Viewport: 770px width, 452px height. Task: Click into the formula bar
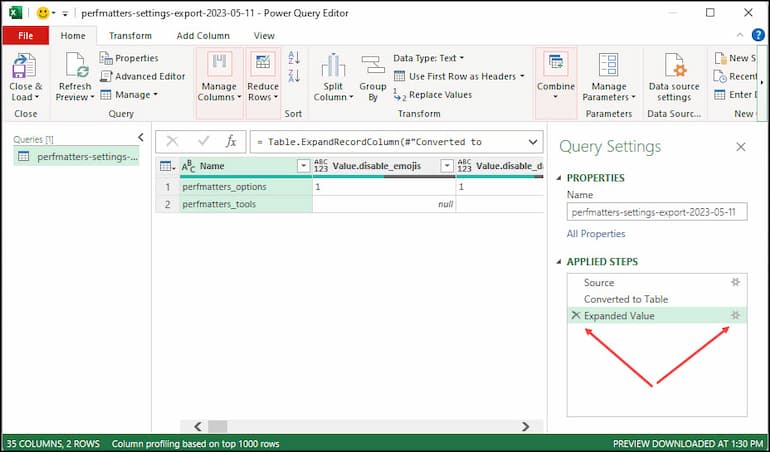pyautogui.click(x=388, y=142)
